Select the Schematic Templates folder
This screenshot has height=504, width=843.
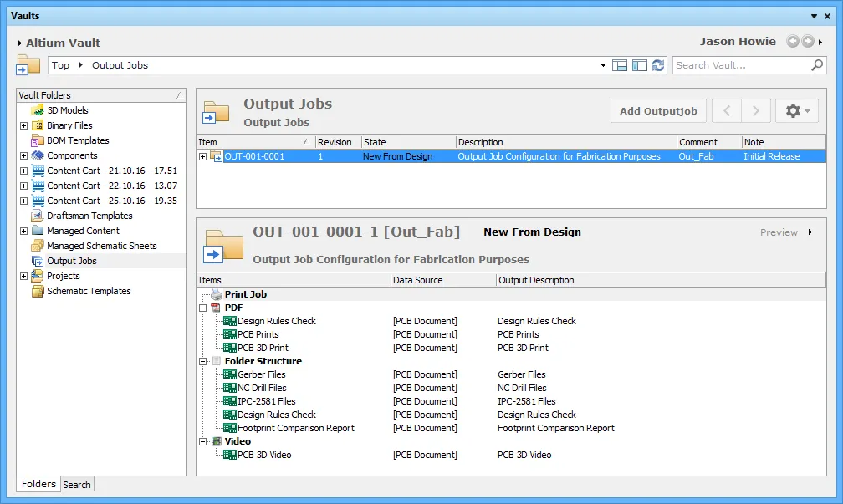click(89, 291)
